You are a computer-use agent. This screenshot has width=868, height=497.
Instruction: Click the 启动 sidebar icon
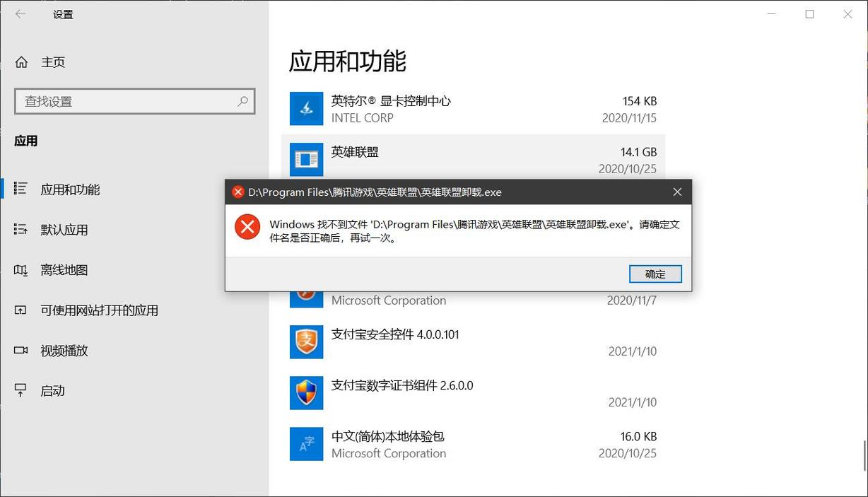coord(22,390)
